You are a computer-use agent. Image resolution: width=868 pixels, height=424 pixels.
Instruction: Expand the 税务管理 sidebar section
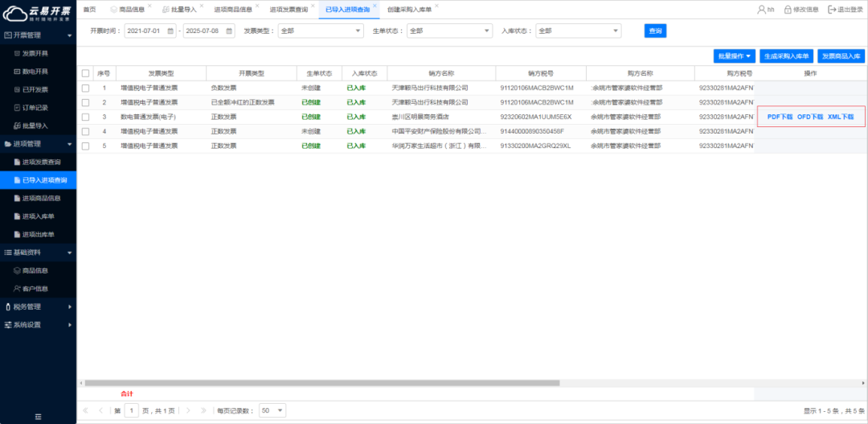click(38, 307)
